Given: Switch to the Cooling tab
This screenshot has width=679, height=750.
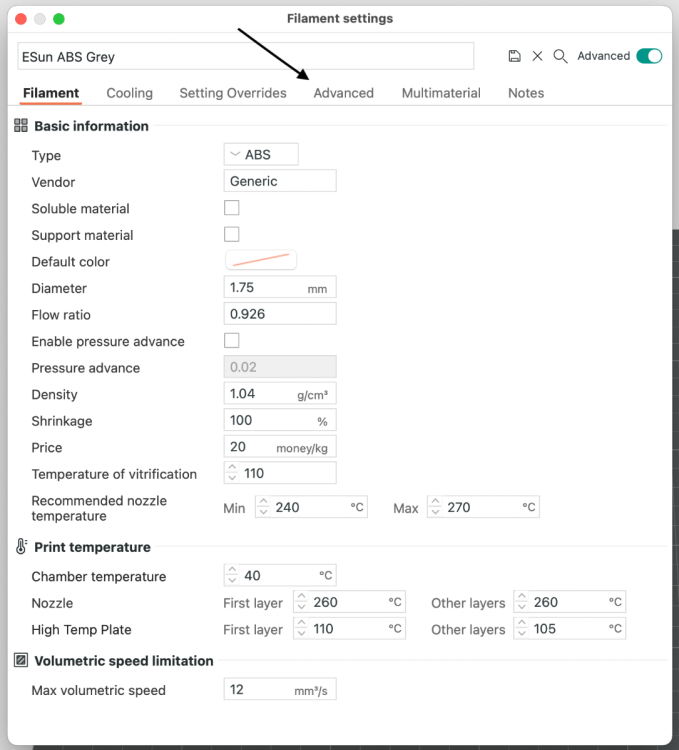Looking at the screenshot, I should [x=130, y=93].
